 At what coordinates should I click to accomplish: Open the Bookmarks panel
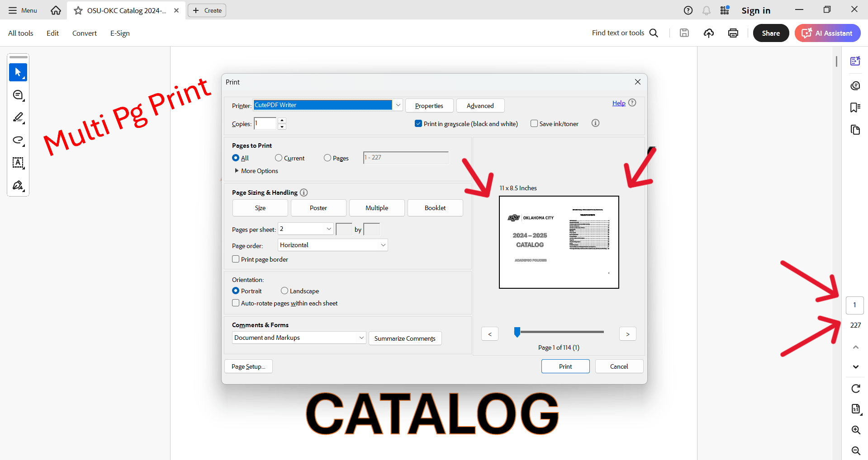(x=855, y=107)
